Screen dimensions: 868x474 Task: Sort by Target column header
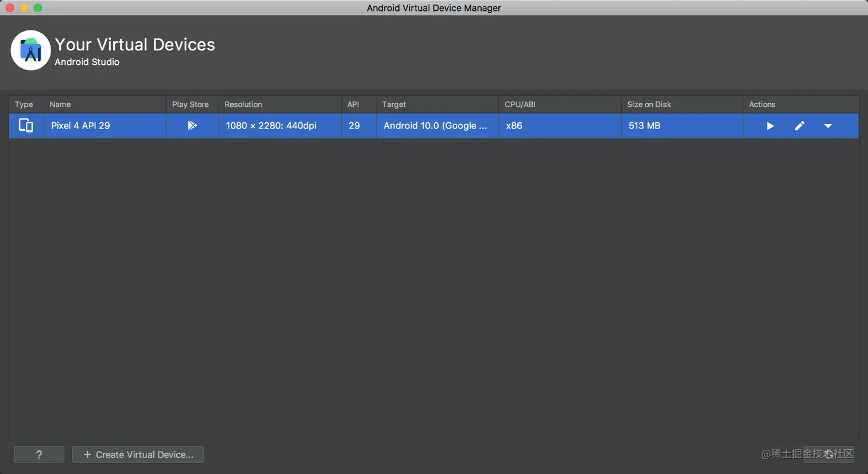[437, 104]
